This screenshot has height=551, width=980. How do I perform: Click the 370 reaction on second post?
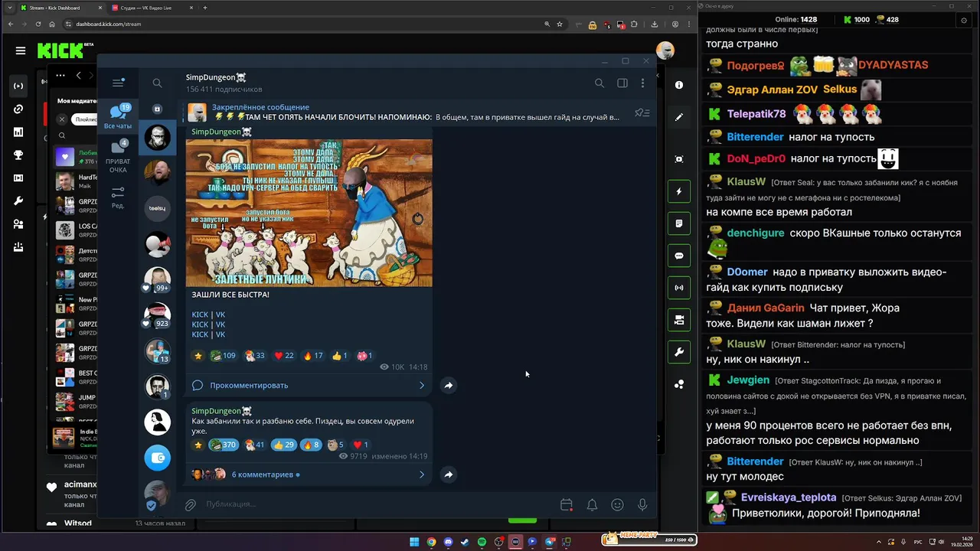[x=224, y=445]
